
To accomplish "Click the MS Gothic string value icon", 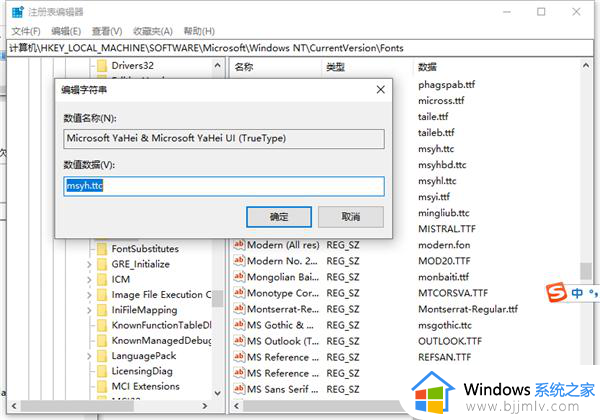I will (239, 325).
